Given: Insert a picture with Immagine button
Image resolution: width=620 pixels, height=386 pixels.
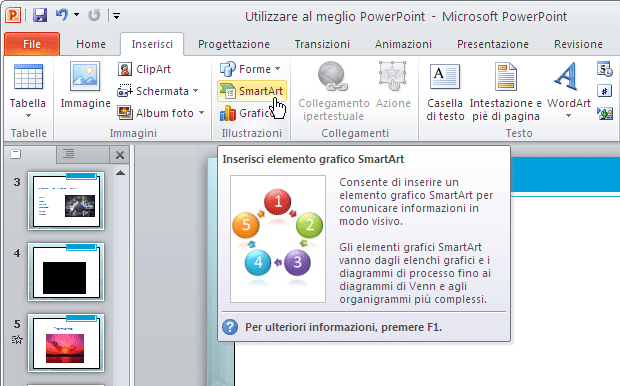Looking at the screenshot, I should (85, 85).
